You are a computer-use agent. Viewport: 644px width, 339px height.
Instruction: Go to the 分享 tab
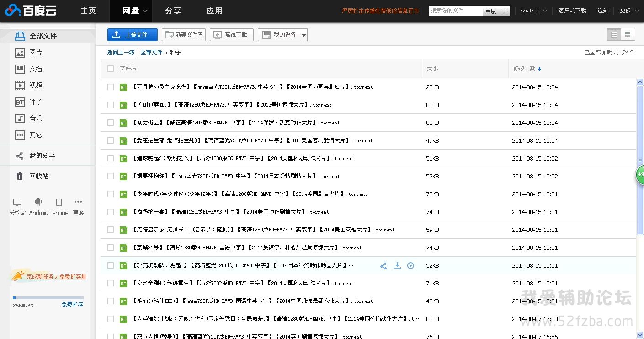(x=173, y=11)
